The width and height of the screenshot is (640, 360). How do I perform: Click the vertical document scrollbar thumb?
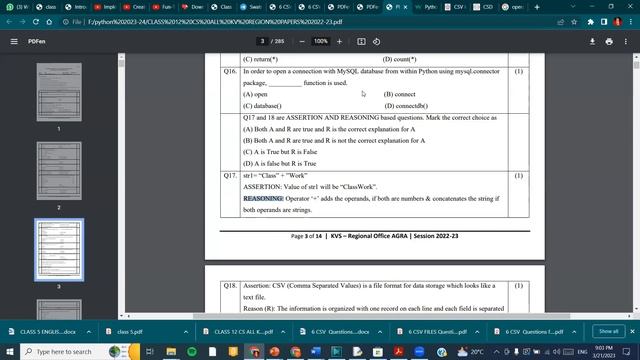coord(636,65)
